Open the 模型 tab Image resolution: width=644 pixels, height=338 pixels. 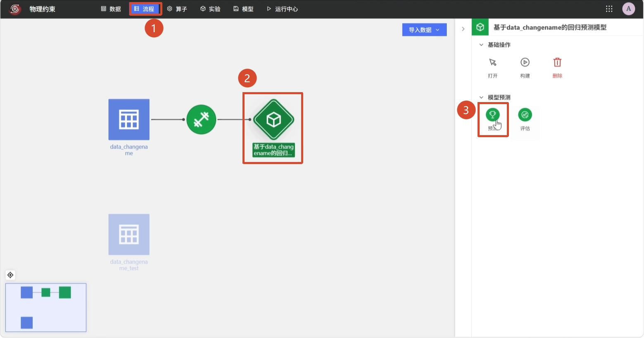point(243,9)
